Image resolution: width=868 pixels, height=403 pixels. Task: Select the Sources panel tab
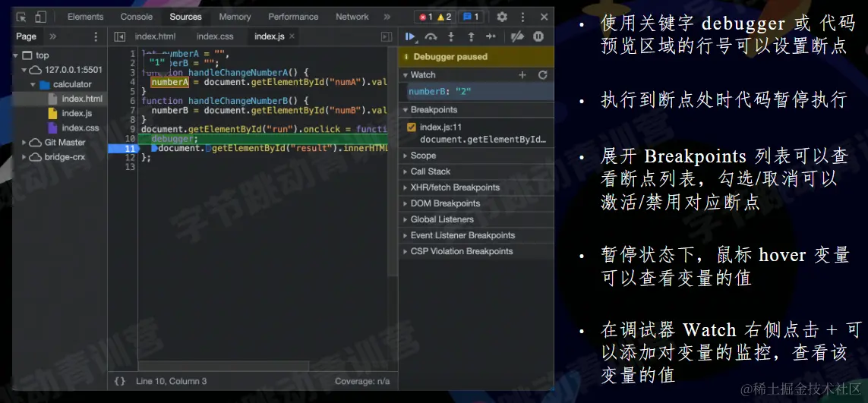coord(185,17)
